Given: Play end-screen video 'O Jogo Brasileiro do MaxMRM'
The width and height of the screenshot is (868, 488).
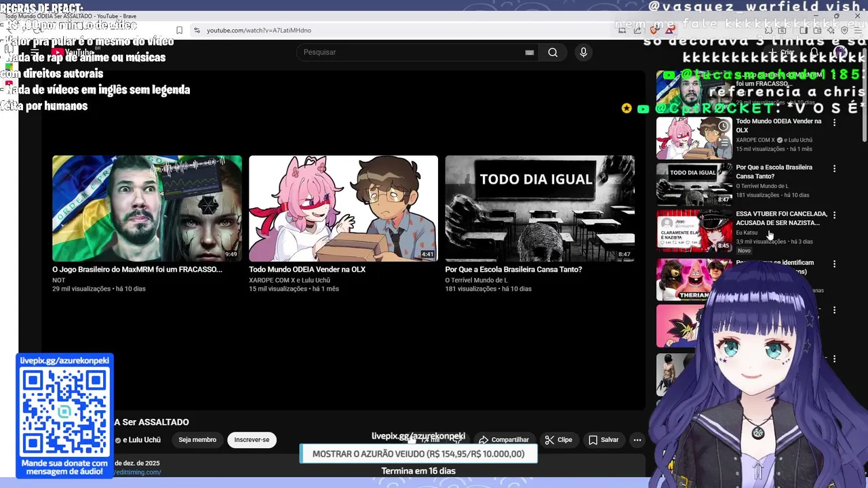Looking at the screenshot, I should (x=147, y=209).
